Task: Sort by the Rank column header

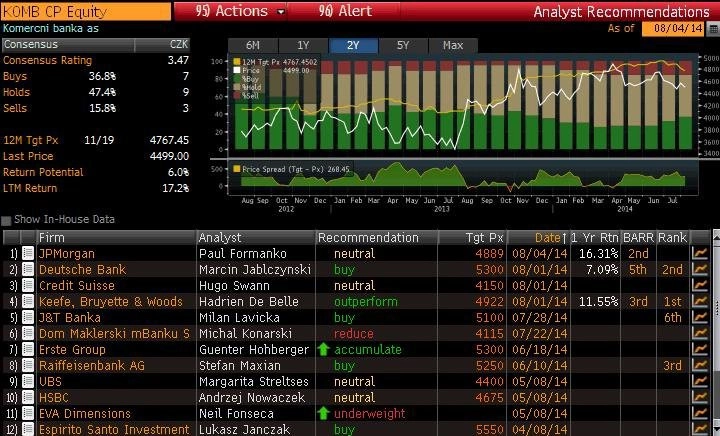Action: [672, 238]
